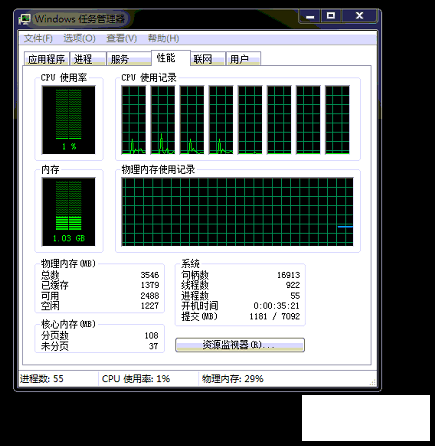Click the window resize grip in status bar

pyautogui.click(x=373, y=383)
